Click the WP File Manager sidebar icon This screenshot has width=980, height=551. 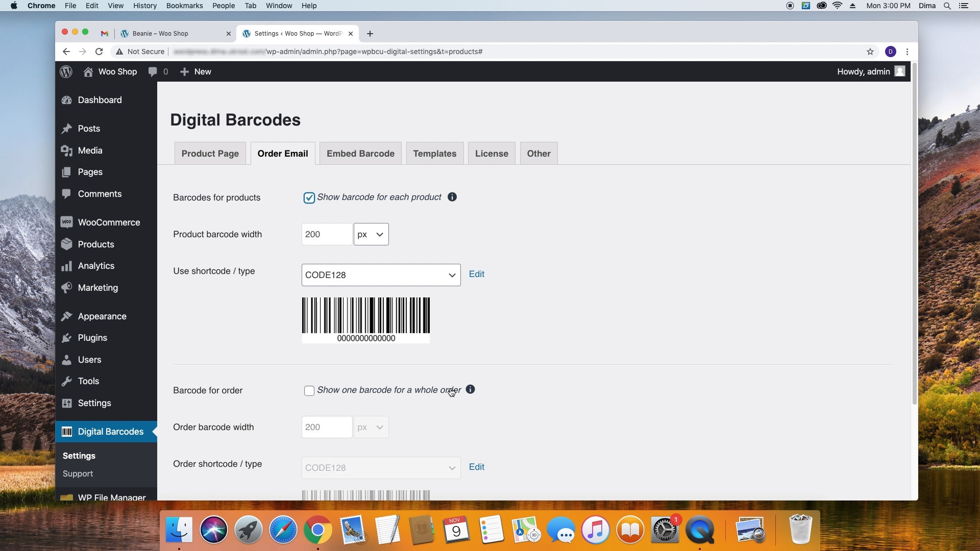click(67, 497)
